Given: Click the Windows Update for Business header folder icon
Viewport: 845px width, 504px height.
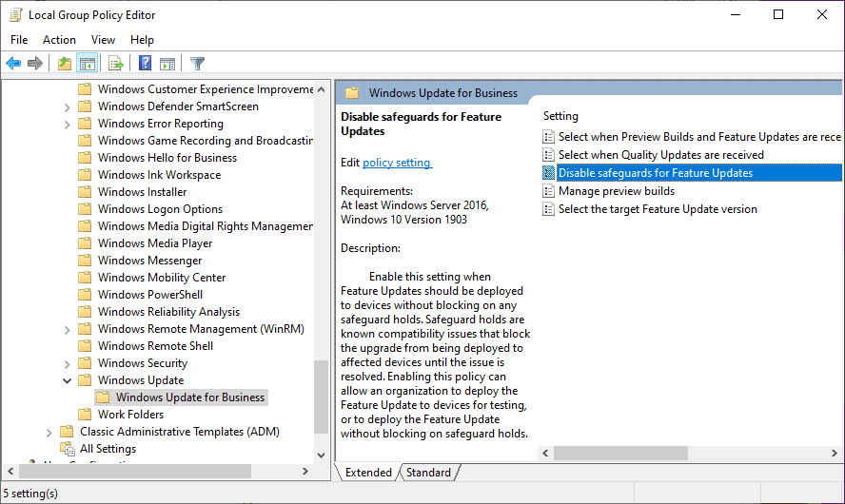Looking at the screenshot, I should 352,92.
